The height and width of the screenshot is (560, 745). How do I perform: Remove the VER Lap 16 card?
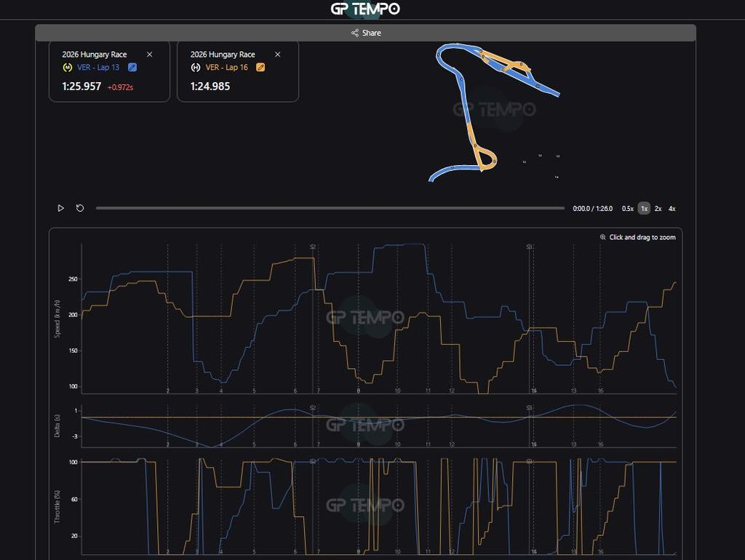[278, 55]
